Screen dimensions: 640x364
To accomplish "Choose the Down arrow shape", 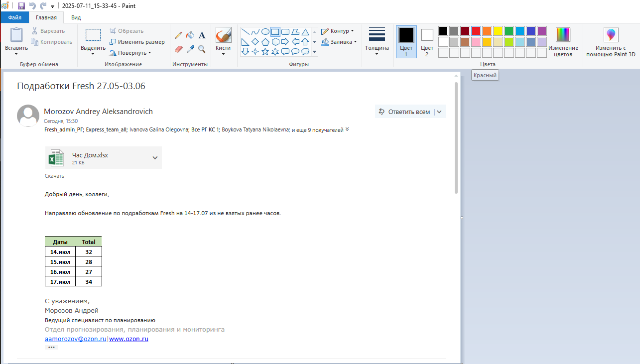I will [x=245, y=51].
